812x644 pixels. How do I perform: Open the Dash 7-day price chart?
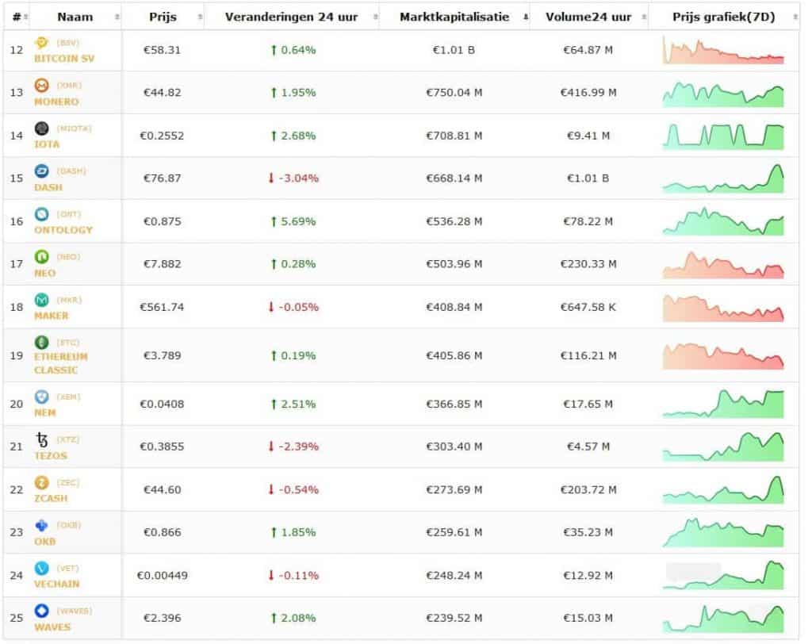(723, 178)
